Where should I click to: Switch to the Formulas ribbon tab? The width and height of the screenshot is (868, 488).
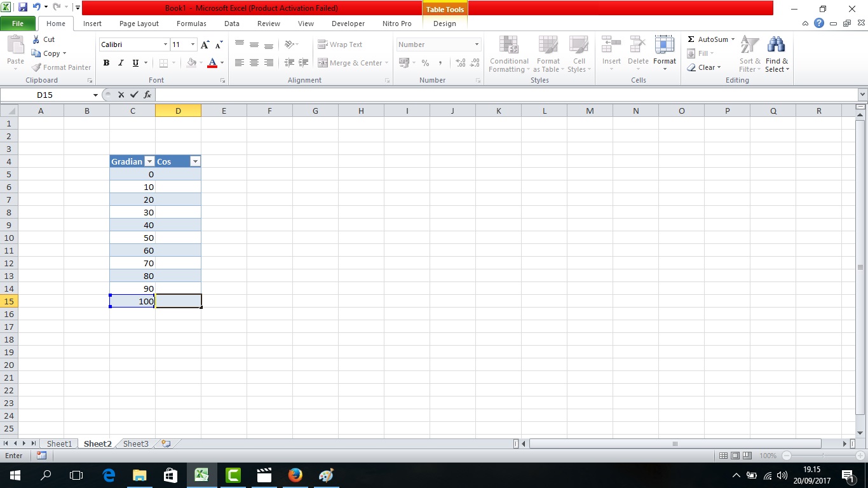[x=191, y=24]
